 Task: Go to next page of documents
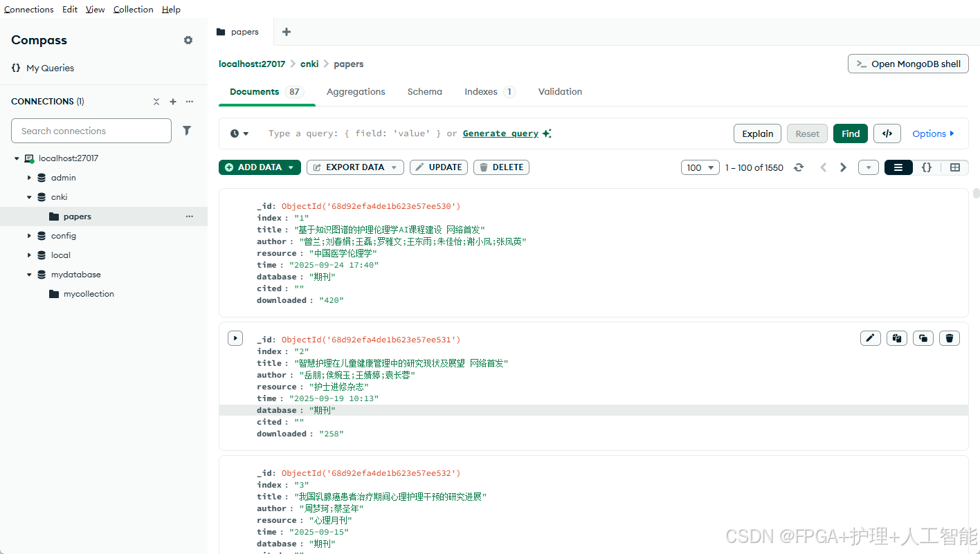point(843,167)
